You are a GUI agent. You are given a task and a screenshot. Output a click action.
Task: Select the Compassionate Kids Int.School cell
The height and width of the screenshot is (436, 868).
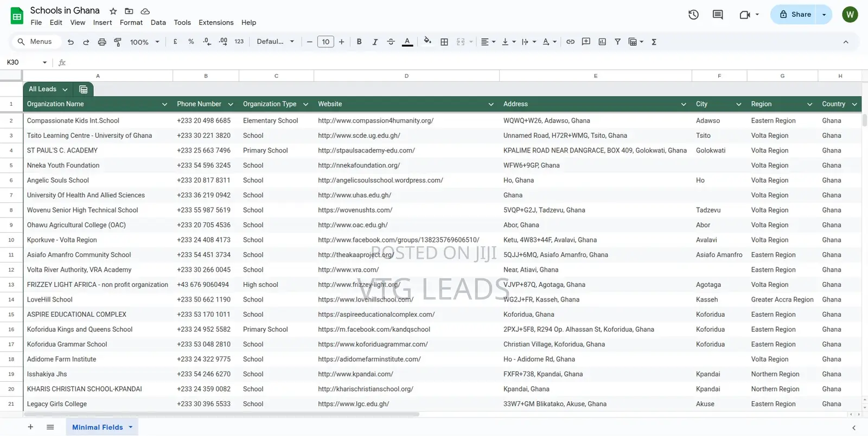click(x=98, y=121)
